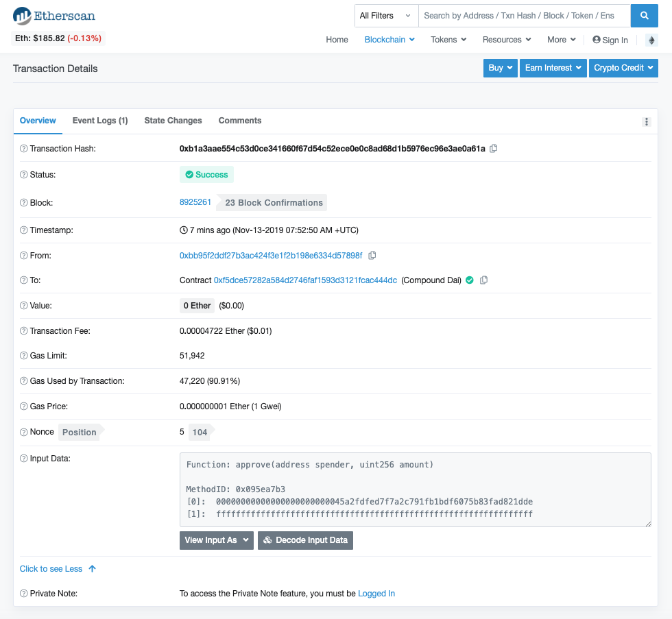Image resolution: width=672 pixels, height=619 pixels.
Task: Click help icon next to Transaction Hash
Action: click(24, 149)
